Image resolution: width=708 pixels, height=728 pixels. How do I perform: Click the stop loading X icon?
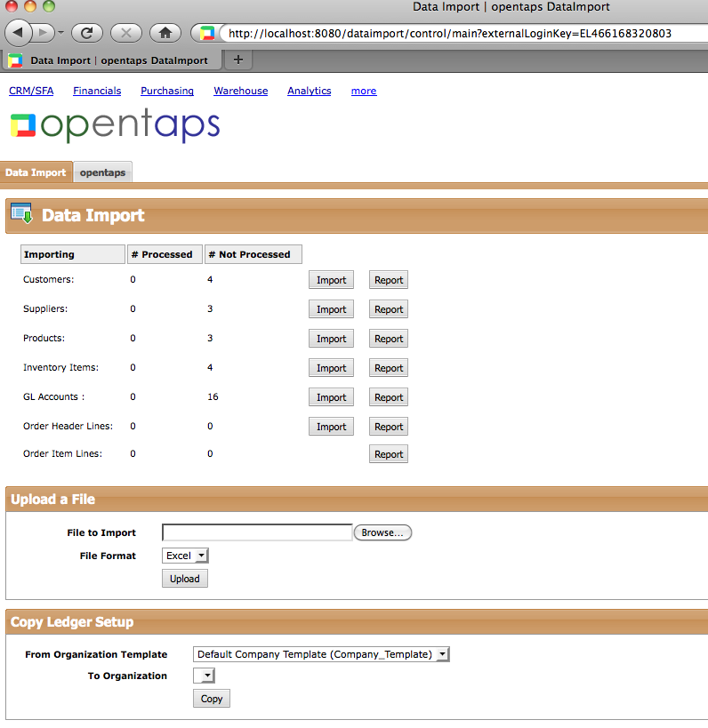[126, 33]
